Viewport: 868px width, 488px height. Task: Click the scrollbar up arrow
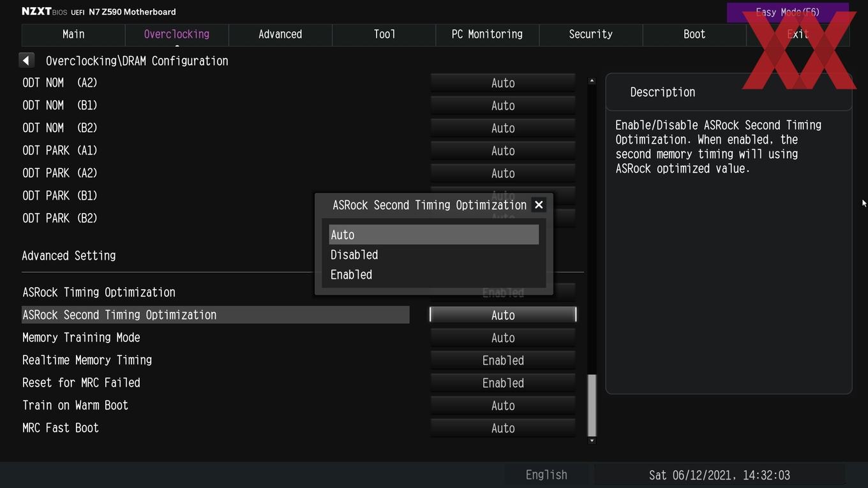point(592,81)
